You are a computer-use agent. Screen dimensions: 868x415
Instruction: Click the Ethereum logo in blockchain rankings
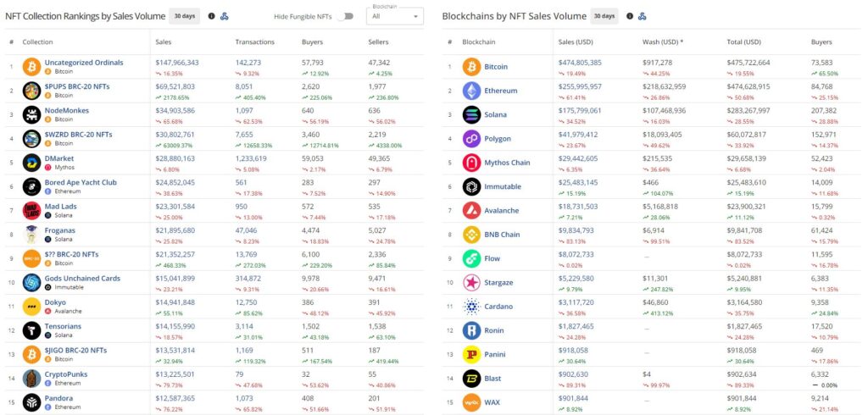(472, 91)
